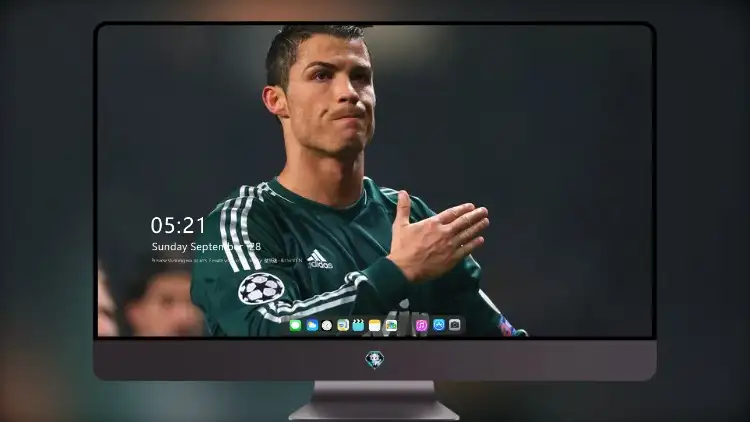This screenshot has height=422, width=750.
Task: Click the logo badge on the monitor chin
Action: (375, 360)
